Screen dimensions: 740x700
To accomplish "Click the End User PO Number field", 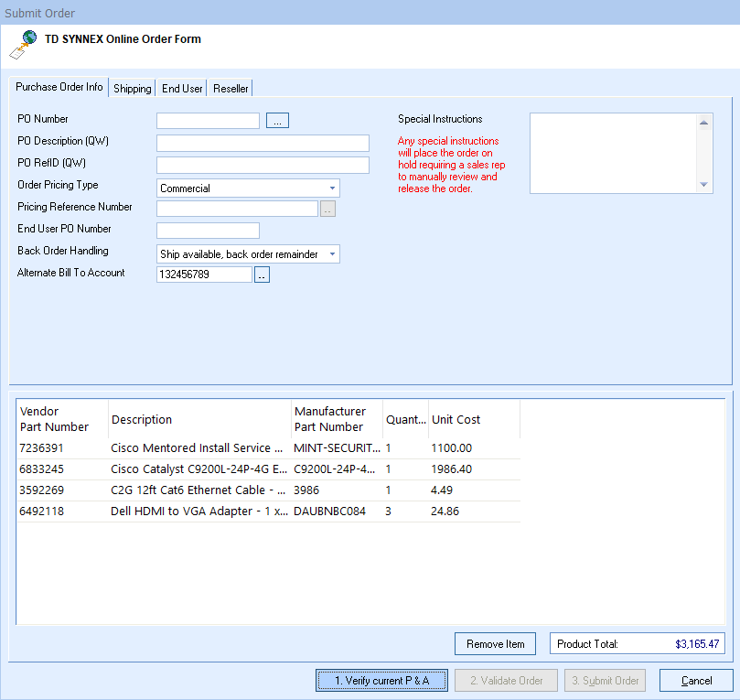I will click(209, 231).
